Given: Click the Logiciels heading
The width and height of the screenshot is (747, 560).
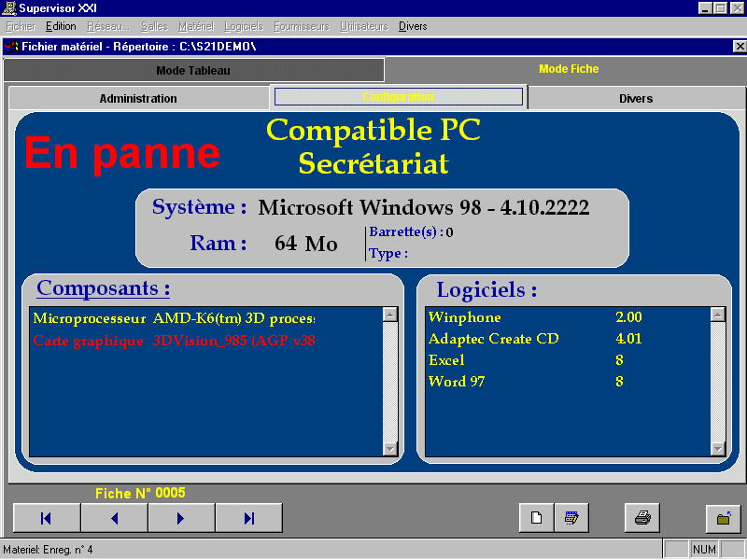Looking at the screenshot, I should tap(486, 290).
